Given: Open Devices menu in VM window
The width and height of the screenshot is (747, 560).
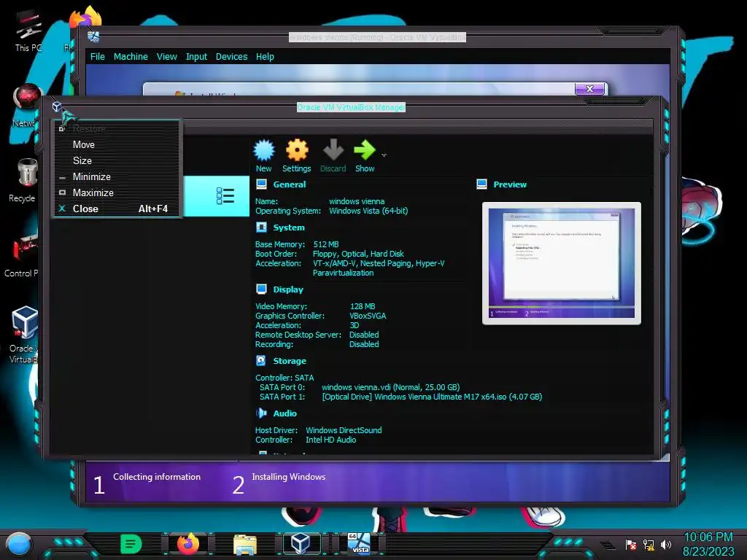Looking at the screenshot, I should coord(231,57).
